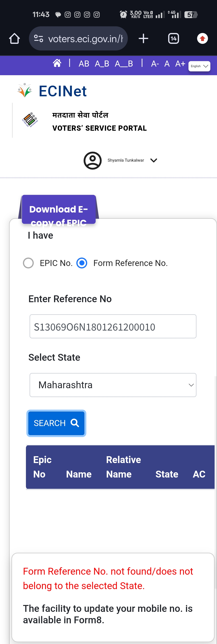The image size is (217, 644).
Task: Tap the voters.eci.gov.in address bar
Action: (85, 38)
